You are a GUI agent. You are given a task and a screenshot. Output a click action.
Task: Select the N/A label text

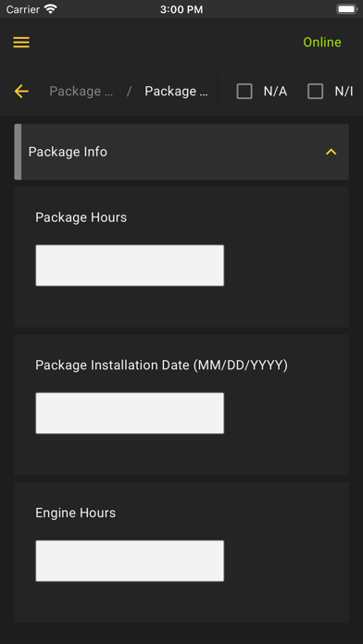click(275, 92)
